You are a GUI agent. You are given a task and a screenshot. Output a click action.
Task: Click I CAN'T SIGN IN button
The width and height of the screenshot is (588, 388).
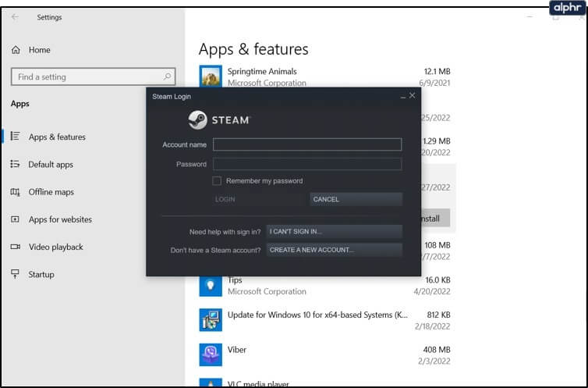point(334,232)
